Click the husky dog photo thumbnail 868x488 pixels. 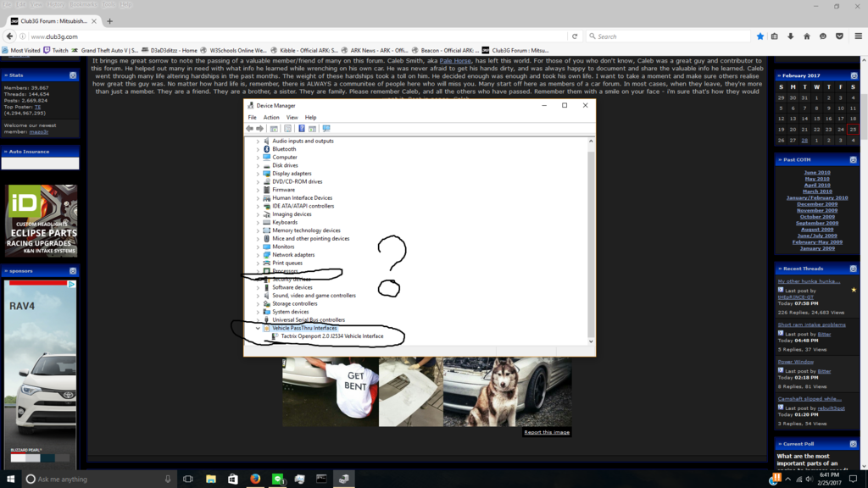(507, 391)
